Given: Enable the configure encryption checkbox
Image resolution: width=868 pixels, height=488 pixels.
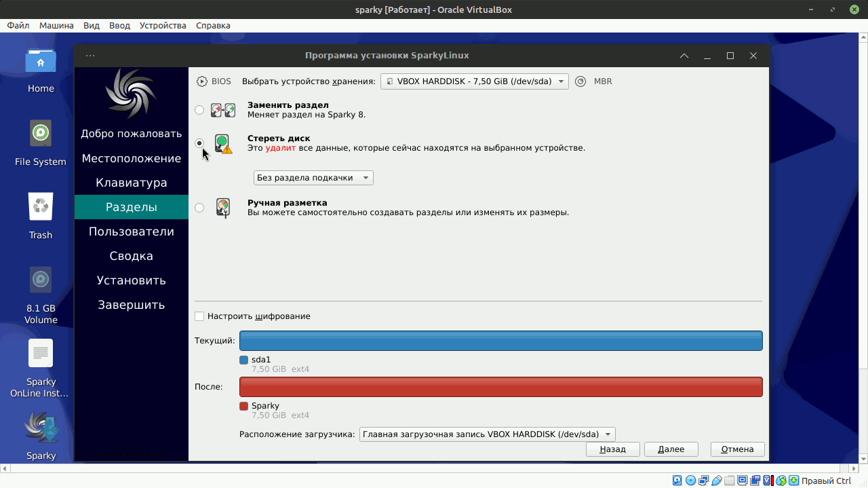Looking at the screenshot, I should [x=199, y=316].
